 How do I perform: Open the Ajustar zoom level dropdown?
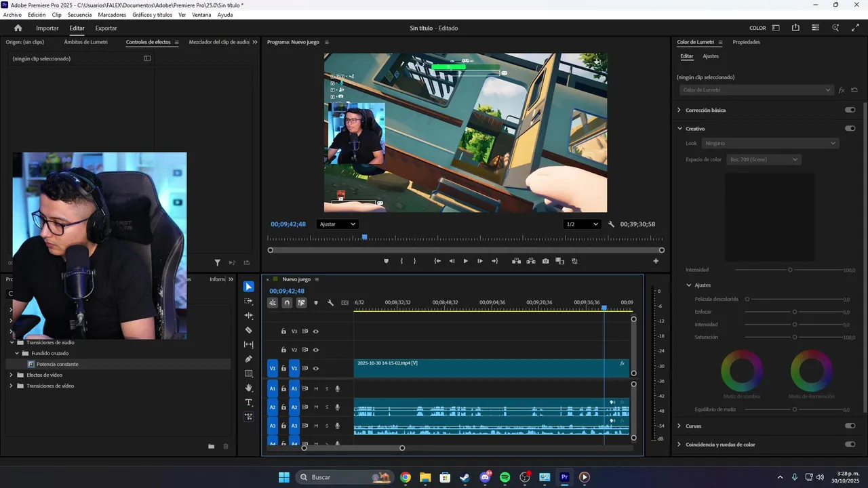pyautogui.click(x=337, y=224)
